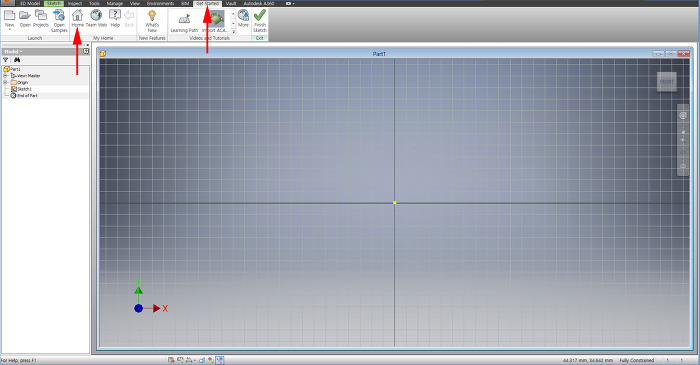Open the Inspect ribbon tab
Image resolution: width=700 pixels, height=365 pixels.
point(75,3)
